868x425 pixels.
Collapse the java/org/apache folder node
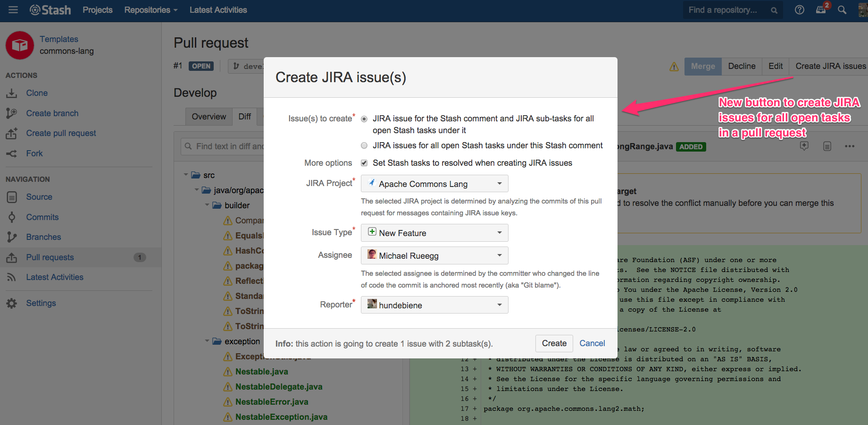point(197,190)
